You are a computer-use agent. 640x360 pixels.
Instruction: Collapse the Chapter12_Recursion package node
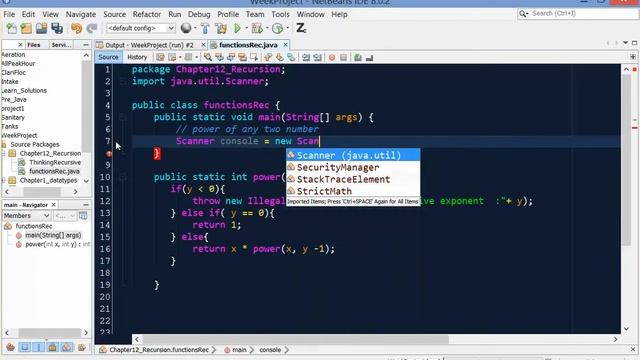click(x=4, y=153)
